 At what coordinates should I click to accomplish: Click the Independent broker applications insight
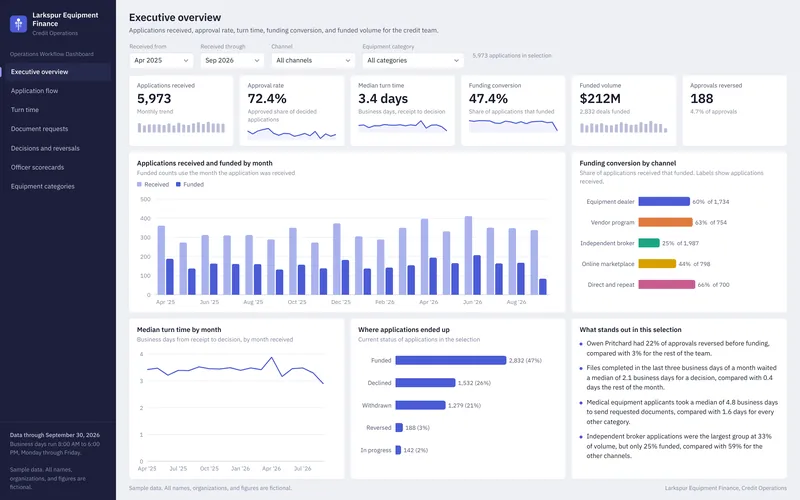pos(679,446)
